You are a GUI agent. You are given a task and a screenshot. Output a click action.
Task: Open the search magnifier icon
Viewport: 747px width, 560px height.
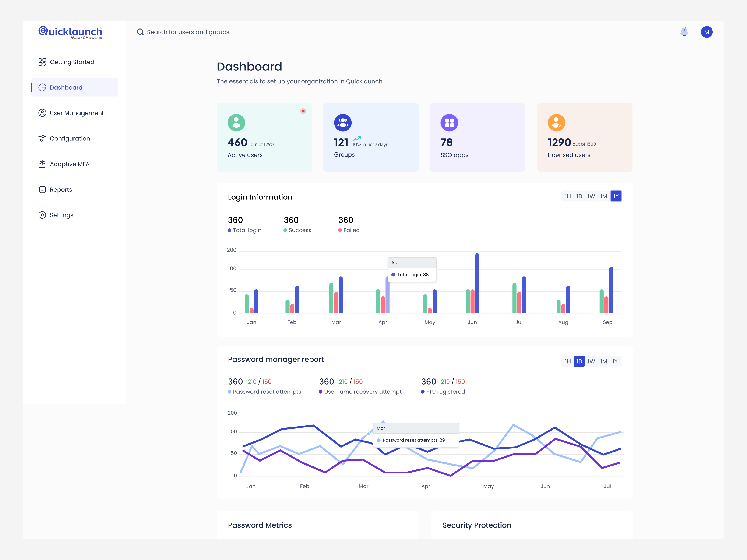141,32
